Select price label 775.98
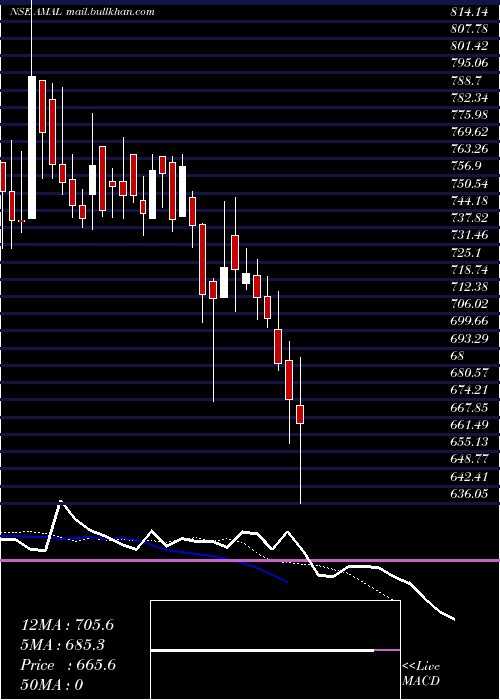Screen dimensions: 500x700 pyautogui.click(x=469, y=115)
